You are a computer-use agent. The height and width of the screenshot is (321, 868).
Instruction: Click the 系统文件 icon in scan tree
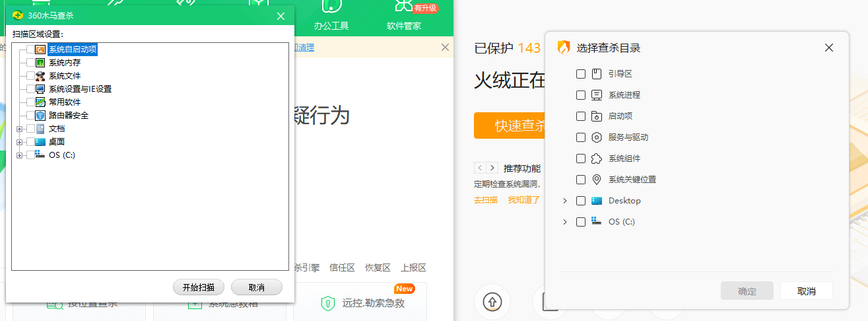(41, 76)
